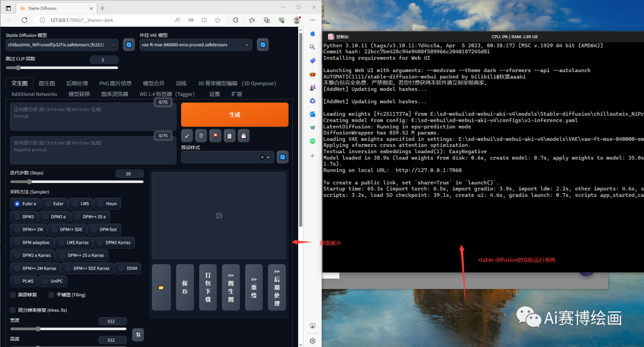The width and height of the screenshot is (644, 347).
Task: Add the page to favorites with the star icon
Action: (218, 20)
